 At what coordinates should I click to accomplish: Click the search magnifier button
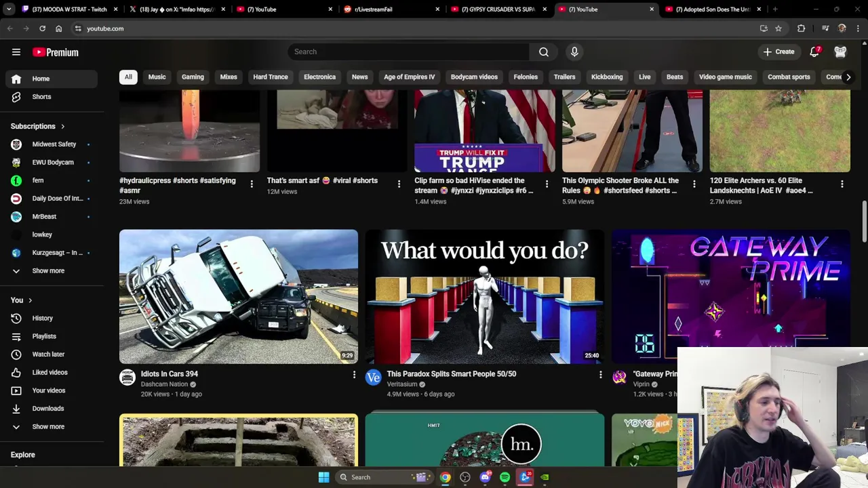pyautogui.click(x=544, y=52)
